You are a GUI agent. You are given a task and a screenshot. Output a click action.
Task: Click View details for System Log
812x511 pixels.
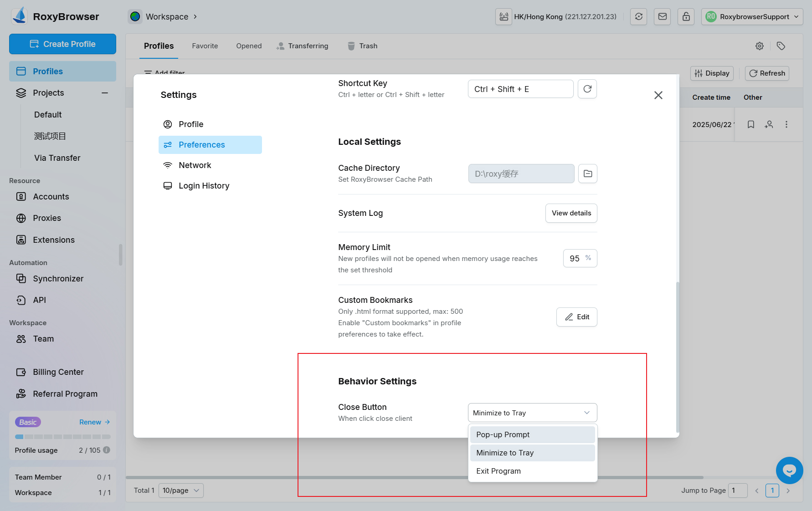571,213
